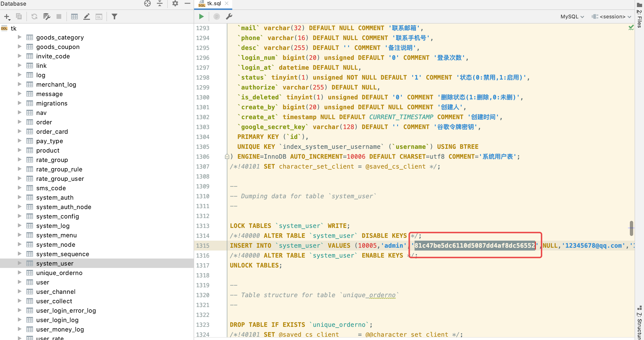The height and width of the screenshot is (340, 644).
Task: Open Database panel settings gear
Action: [x=175, y=4]
